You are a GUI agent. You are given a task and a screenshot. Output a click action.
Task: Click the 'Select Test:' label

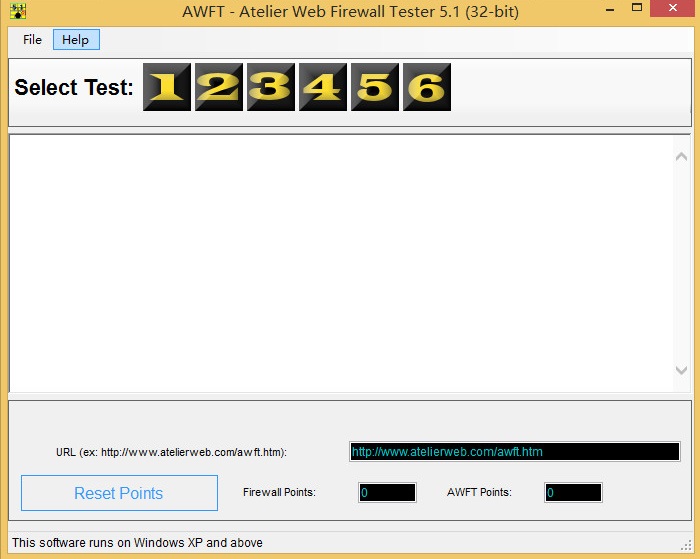(x=74, y=88)
